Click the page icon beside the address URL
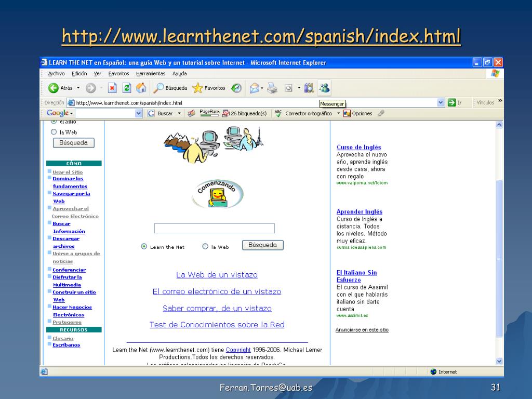 point(71,102)
